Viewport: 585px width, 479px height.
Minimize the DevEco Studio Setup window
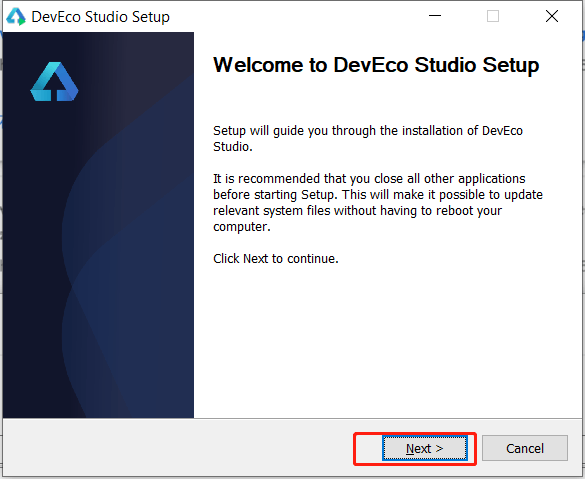435,16
